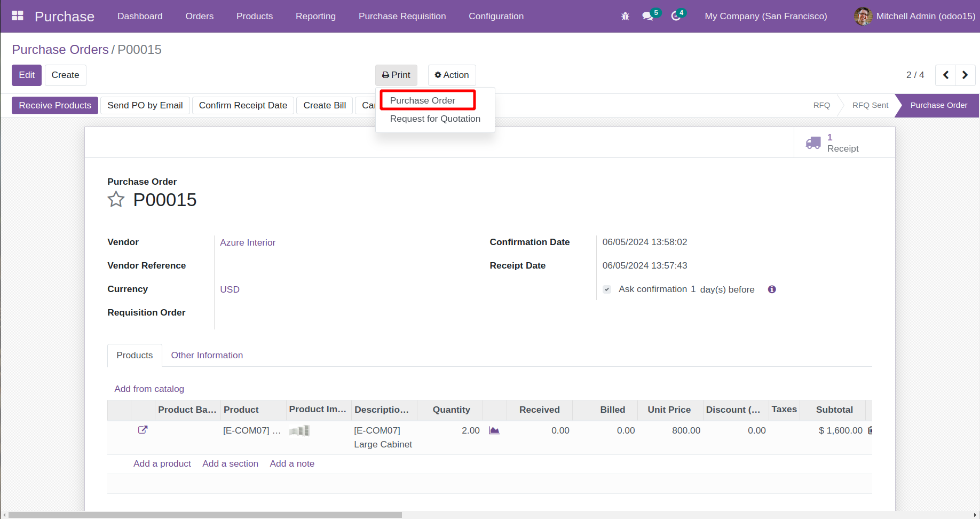The height and width of the screenshot is (519, 980).
Task: Click Send PO by Email
Action: 145,106
